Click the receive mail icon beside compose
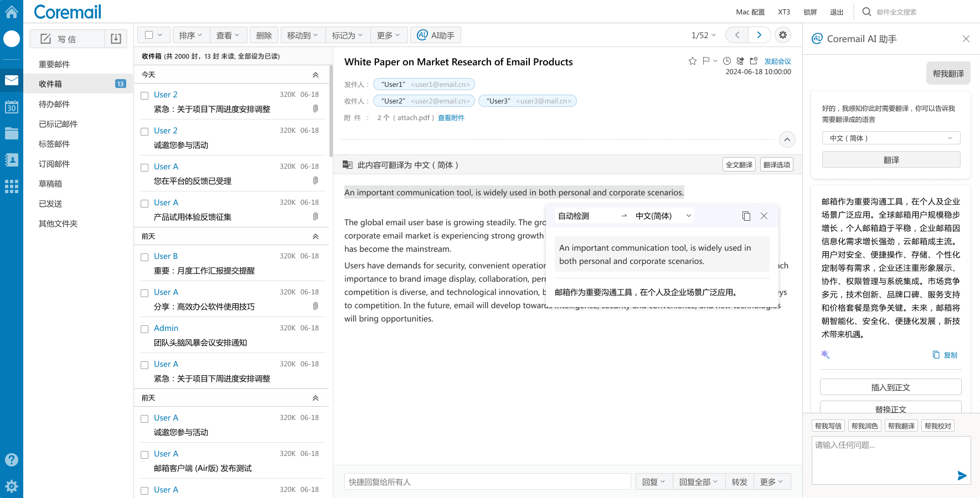The image size is (980, 498). click(x=116, y=39)
